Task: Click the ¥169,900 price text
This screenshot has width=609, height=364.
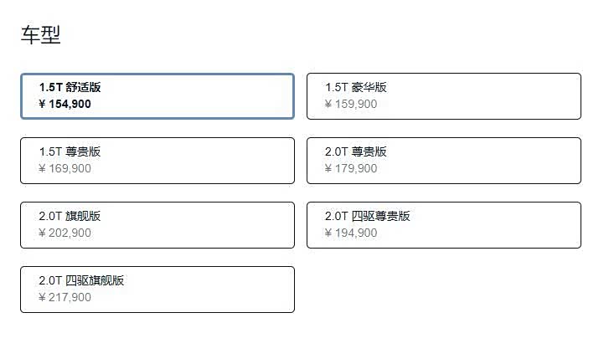Action: (x=65, y=169)
